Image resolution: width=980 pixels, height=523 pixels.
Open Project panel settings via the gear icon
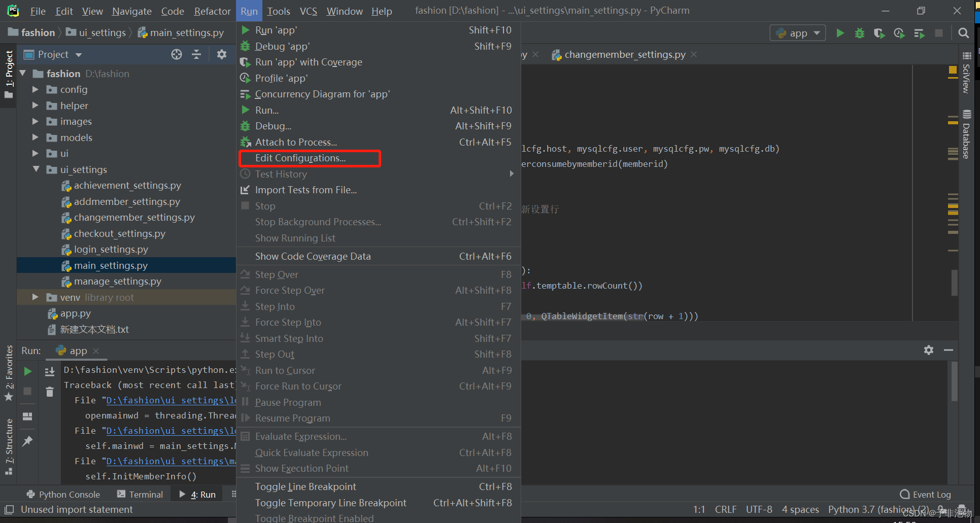(222, 54)
